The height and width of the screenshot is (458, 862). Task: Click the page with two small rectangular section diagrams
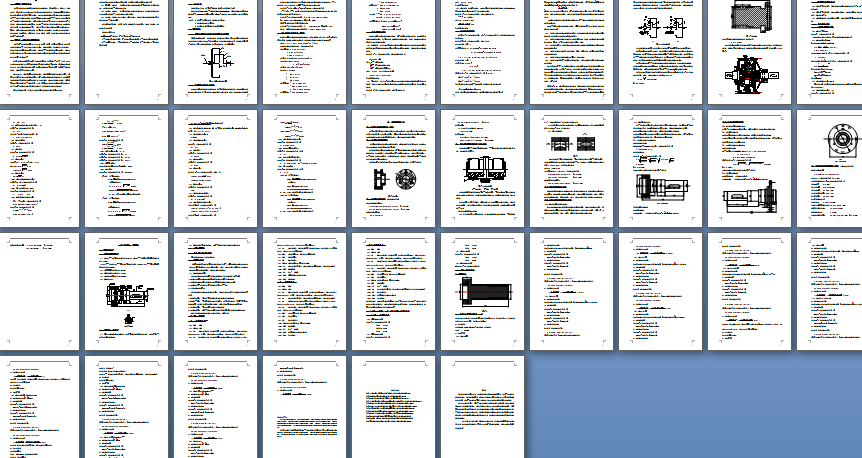tap(571, 168)
